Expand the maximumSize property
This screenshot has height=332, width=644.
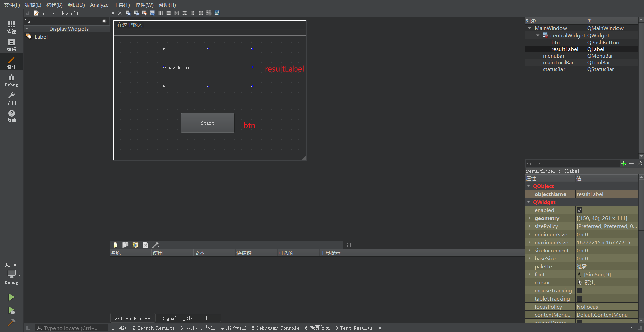point(529,242)
